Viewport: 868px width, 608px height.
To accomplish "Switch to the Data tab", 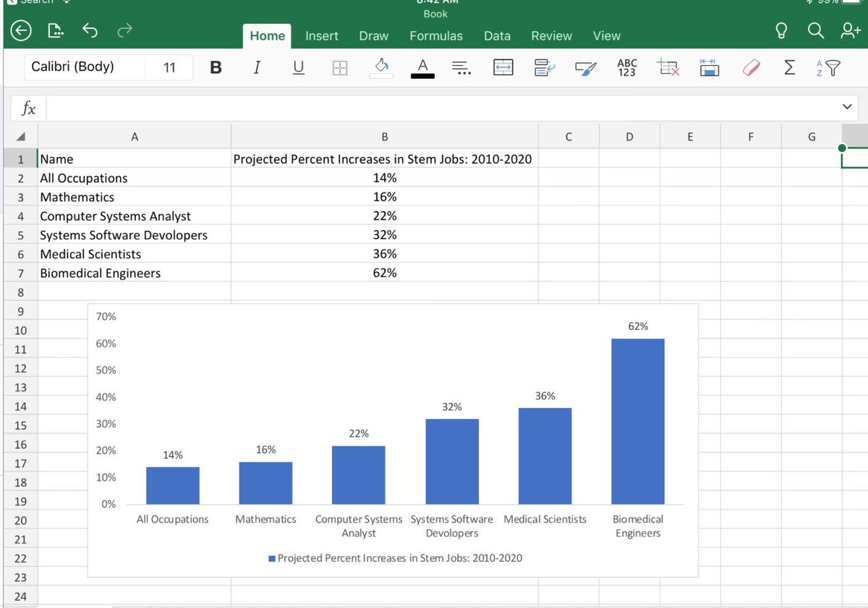I will click(x=497, y=35).
